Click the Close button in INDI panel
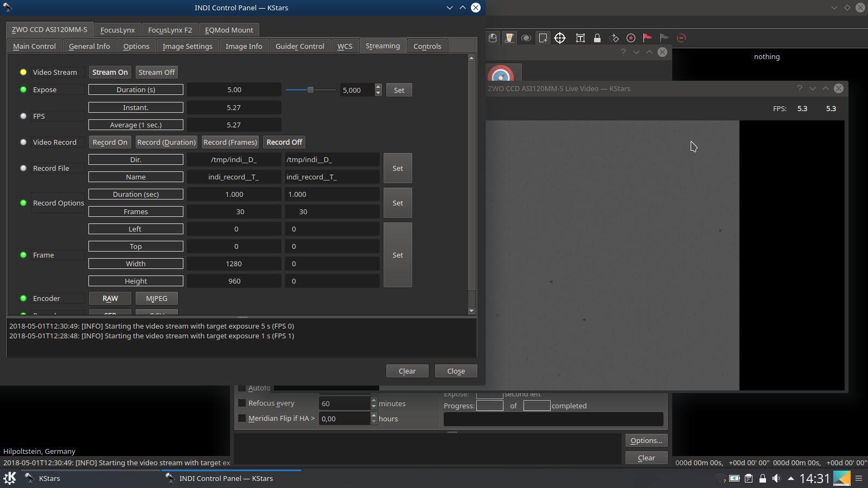 click(456, 371)
